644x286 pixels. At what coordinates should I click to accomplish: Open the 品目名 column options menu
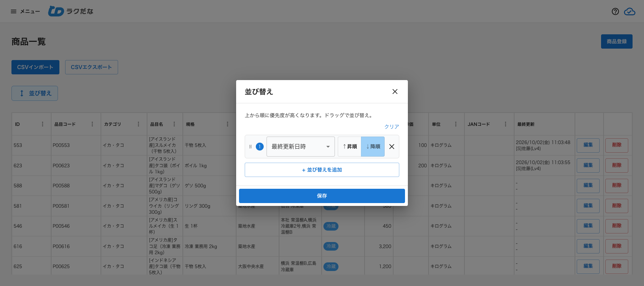174,124
